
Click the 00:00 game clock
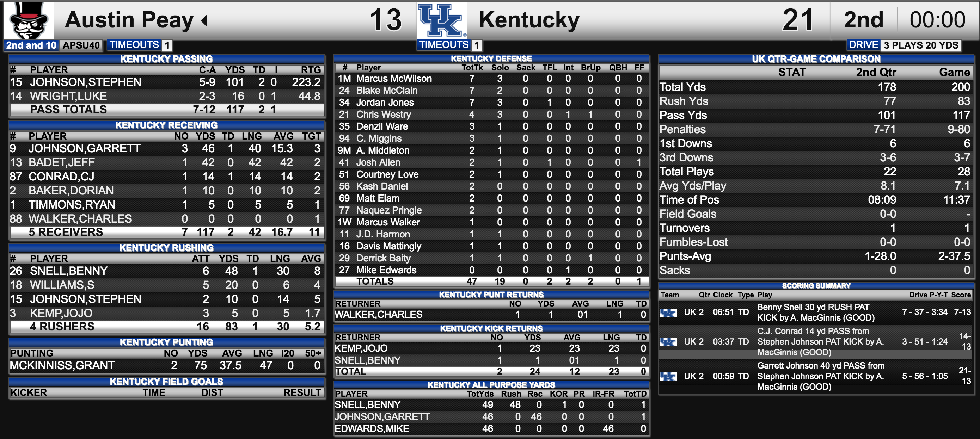click(937, 20)
